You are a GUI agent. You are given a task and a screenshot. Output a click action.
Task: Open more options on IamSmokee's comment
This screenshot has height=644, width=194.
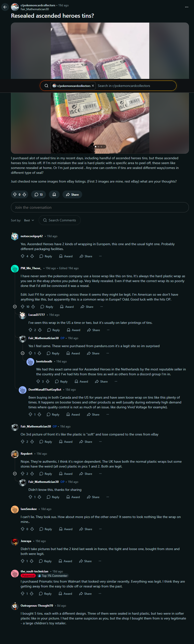tap(100, 529)
